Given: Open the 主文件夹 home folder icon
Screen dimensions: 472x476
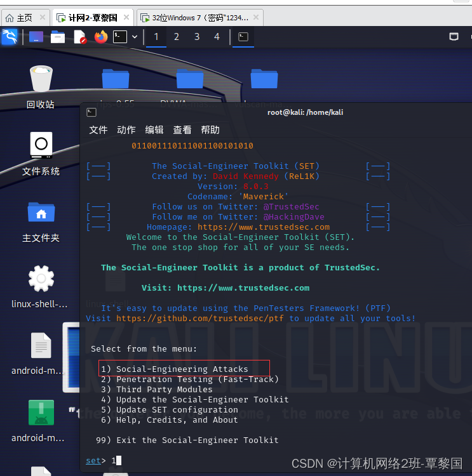Looking at the screenshot, I should (41, 222).
